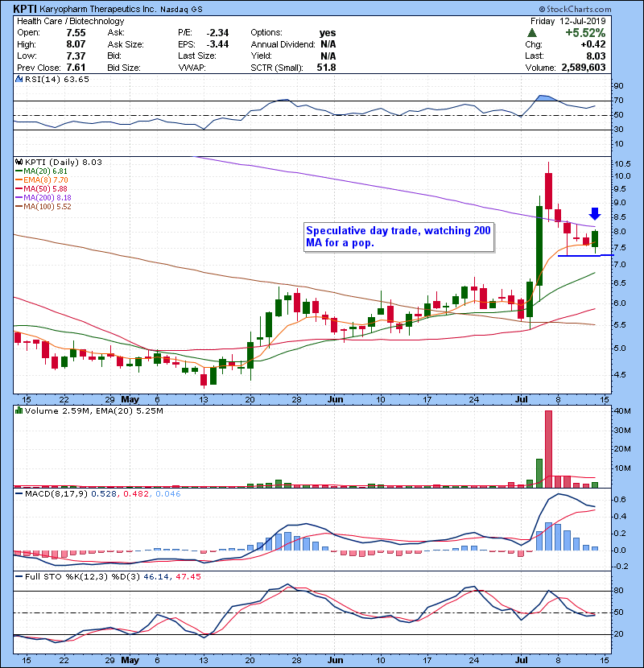Click the Friday 12-Jul-2019 date
Image resolution: width=644 pixels, height=668 pixels.
(x=568, y=21)
